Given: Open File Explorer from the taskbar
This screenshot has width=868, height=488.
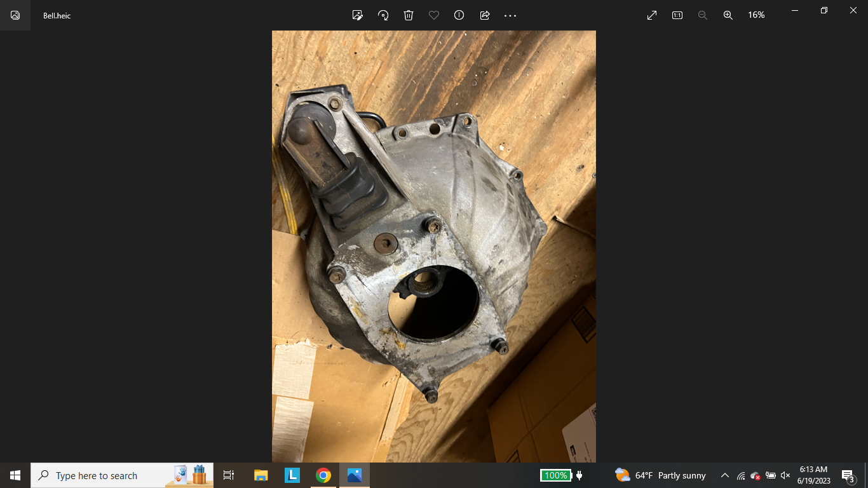Looking at the screenshot, I should 261,475.
